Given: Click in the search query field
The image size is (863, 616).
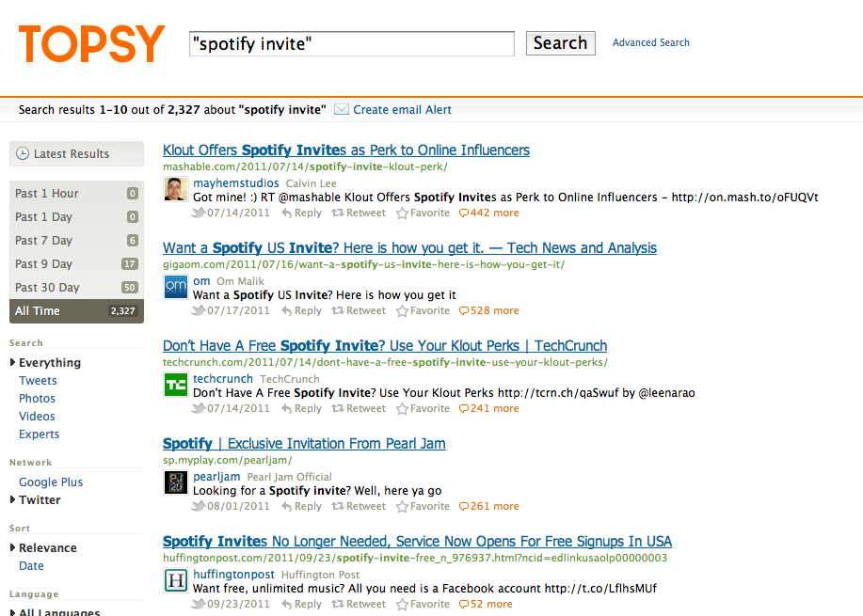Looking at the screenshot, I should 351,44.
